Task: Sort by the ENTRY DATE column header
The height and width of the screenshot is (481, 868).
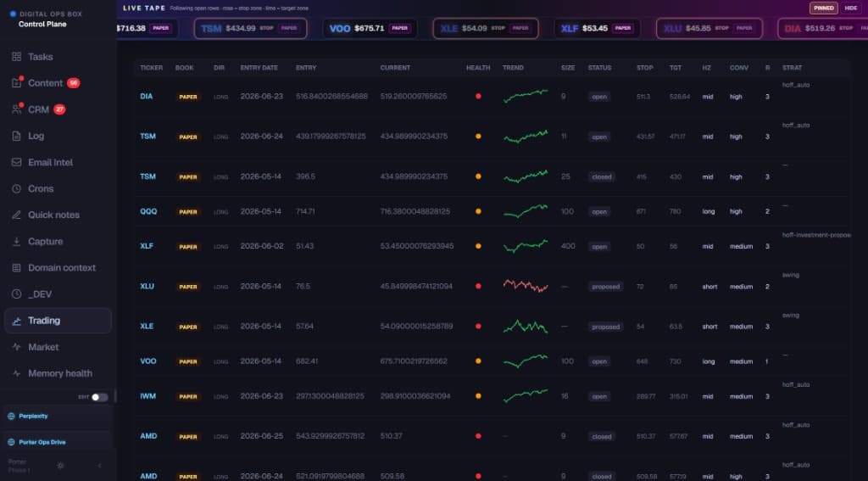Action: tap(259, 68)
